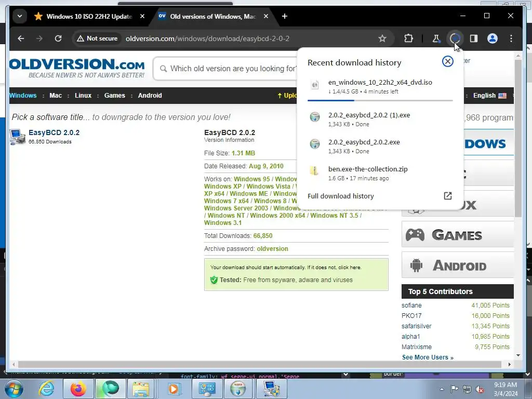Open the Linux nav menu item
This screenshot has width=532, height=399.
point(83,96)
